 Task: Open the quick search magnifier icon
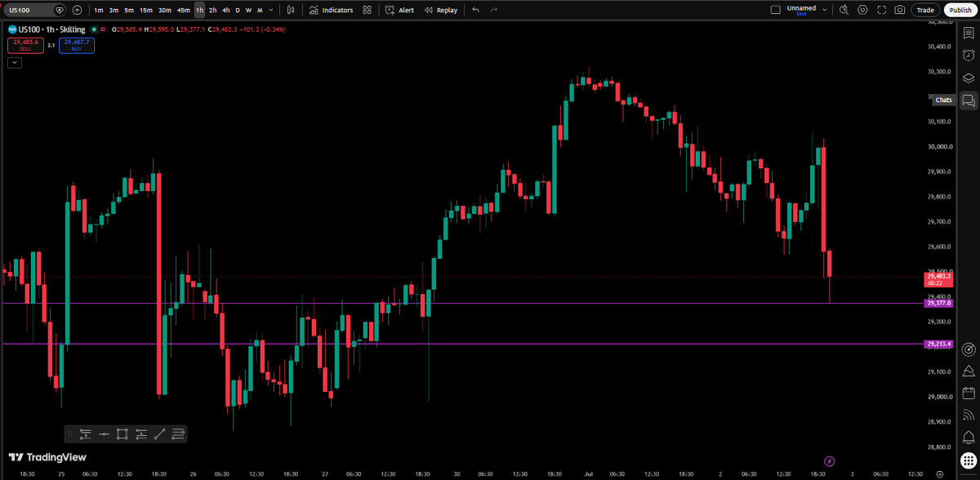844,10
